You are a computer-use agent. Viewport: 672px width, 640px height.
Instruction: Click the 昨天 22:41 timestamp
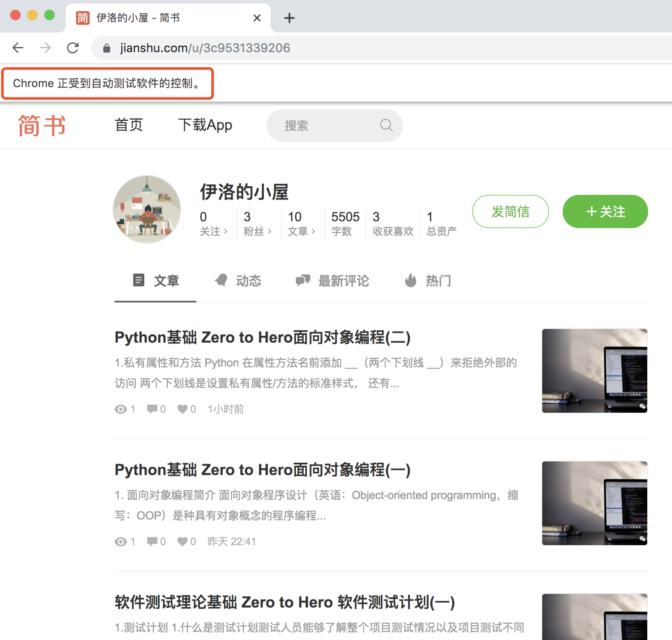(232, 542)
